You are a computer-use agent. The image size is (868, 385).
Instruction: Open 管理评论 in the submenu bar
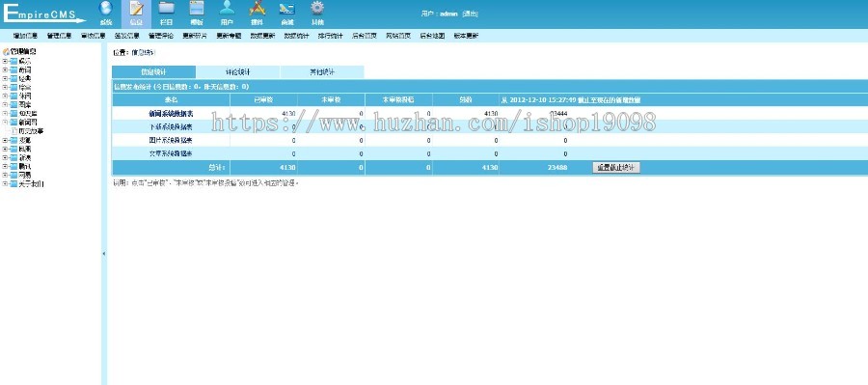160,36
